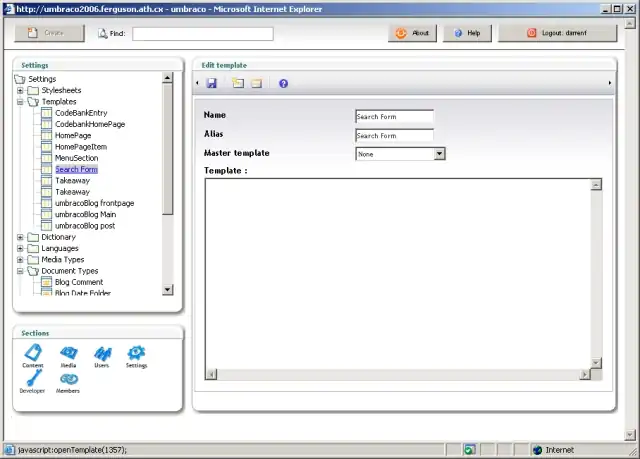This screenshot has height=459, width=640.
Task: Open the Media section
Action: point(68,353)
